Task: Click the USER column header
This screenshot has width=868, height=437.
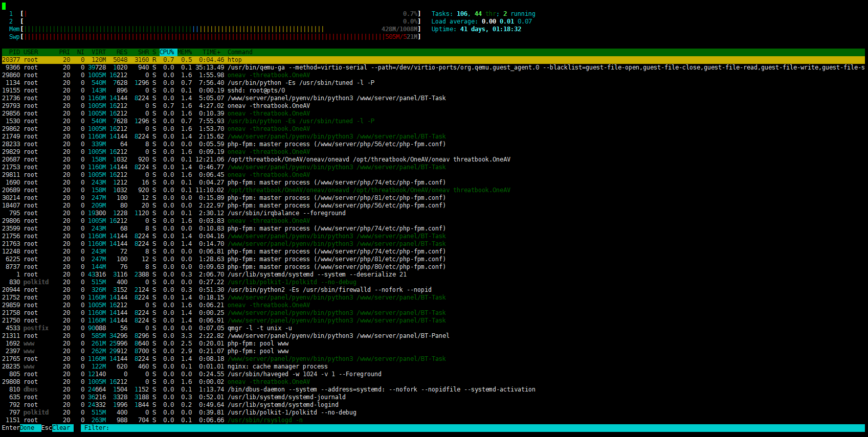Action: tap(31, 52)
